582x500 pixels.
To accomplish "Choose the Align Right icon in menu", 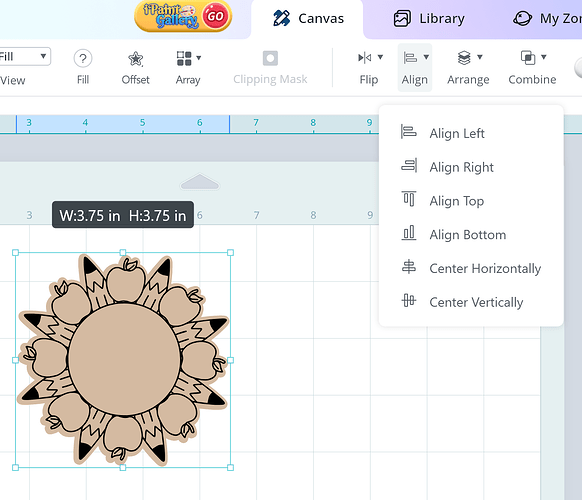I will [409, 166].
